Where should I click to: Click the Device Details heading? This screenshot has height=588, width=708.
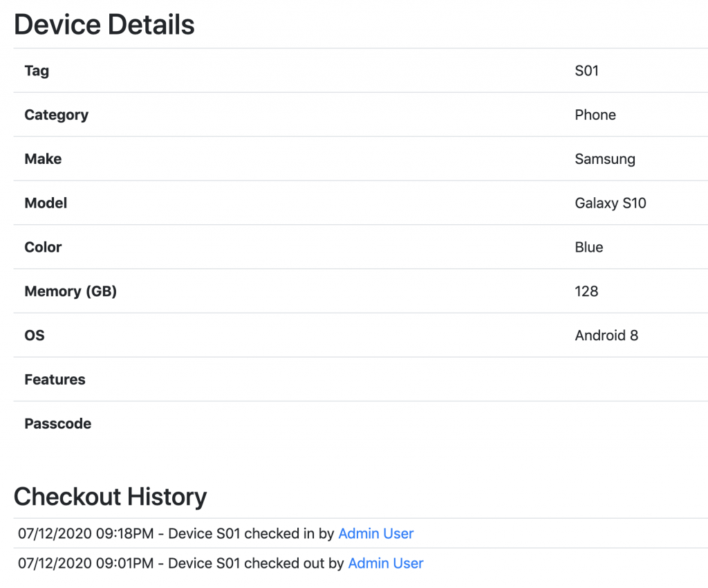coord(104,25)
